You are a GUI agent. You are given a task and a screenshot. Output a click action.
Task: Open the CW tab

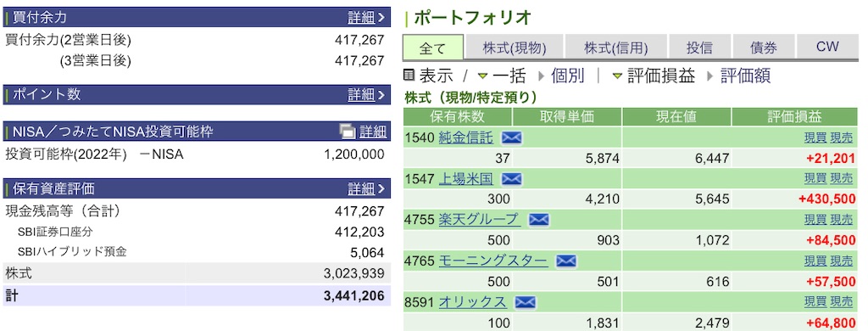pyautogui.click(x=827, y=48)
